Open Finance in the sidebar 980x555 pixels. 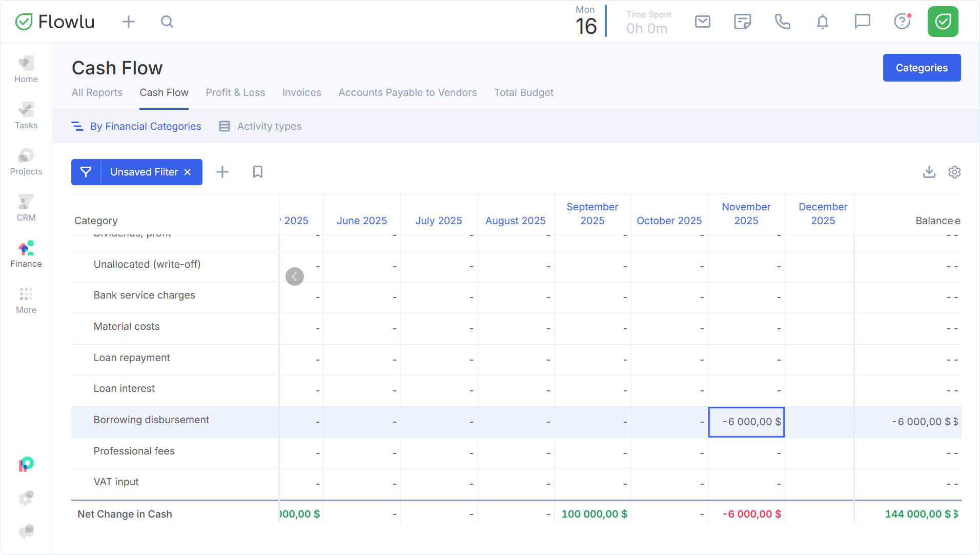(x=26, y=254)
